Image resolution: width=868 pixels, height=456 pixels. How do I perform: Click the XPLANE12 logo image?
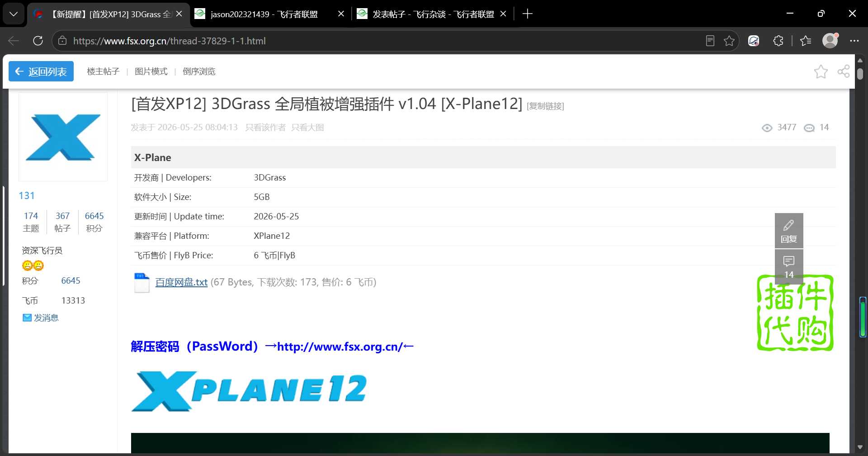249,391
